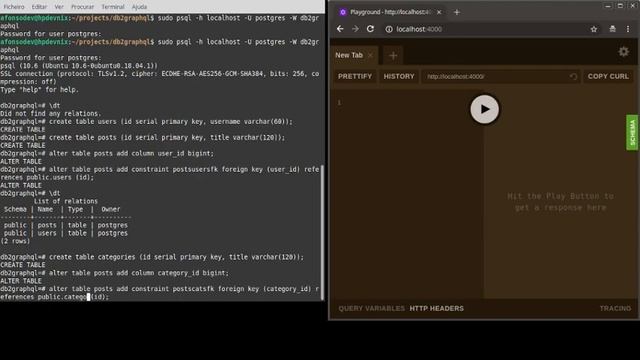Click the PRETTIFY button
The height and width of the screenshot is (360, 640).
tap(355, 76)
